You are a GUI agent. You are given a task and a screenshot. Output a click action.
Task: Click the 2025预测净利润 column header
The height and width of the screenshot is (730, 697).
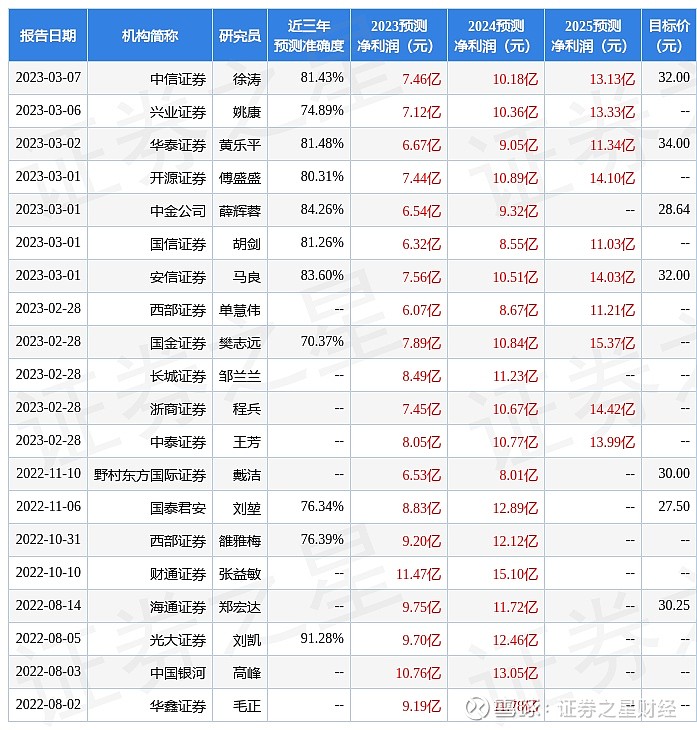pos(593,35)
